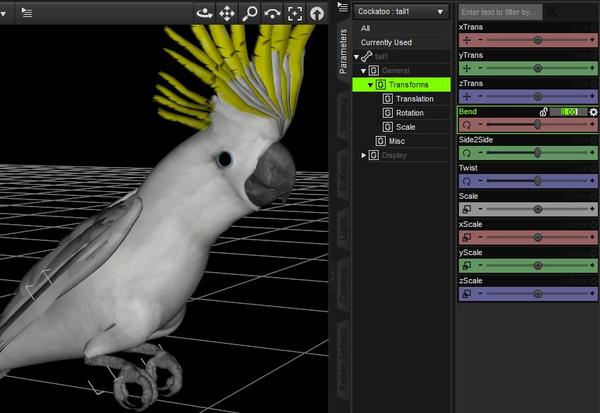Click the minus nudge on Twist slider

pyautogui.click(x=480, y=181)
